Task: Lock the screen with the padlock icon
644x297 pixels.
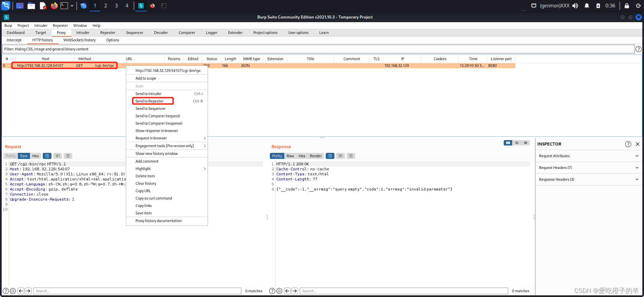Action: [x=627, y=6]
